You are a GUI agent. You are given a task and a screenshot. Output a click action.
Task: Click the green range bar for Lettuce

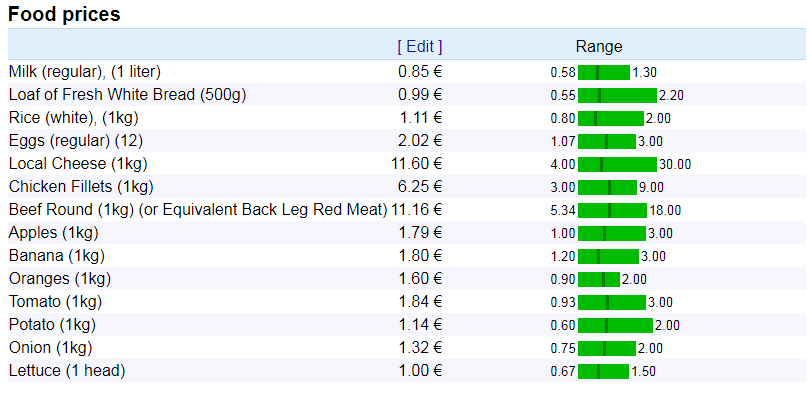(x=603, y=371)
